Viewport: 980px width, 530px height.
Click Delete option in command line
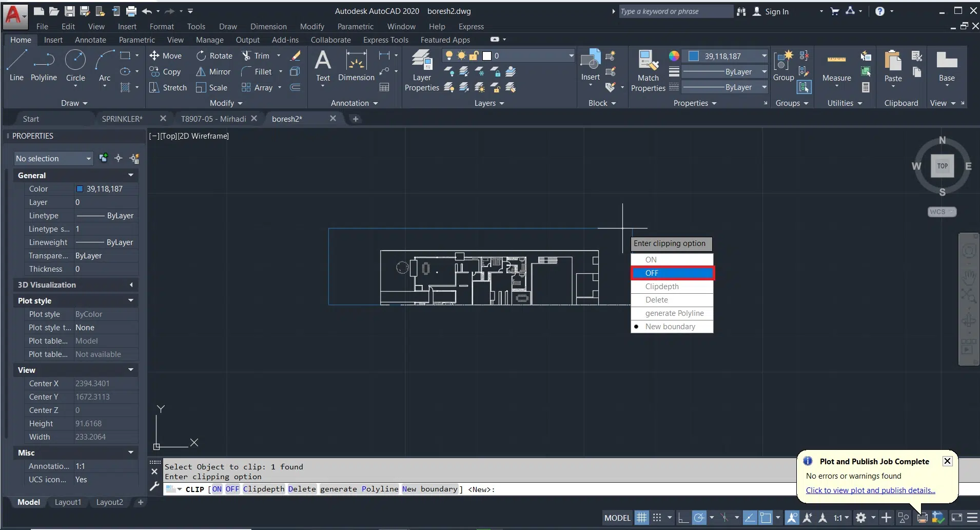point(302,489)
